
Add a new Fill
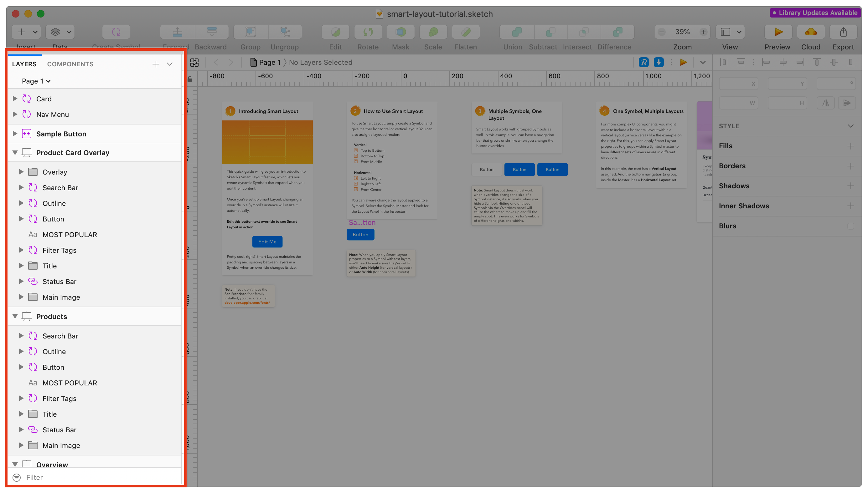coord(851,146)
